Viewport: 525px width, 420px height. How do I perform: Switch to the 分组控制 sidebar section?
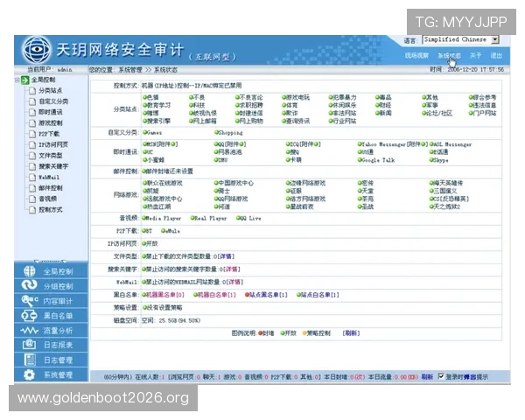tap(51, 286)
